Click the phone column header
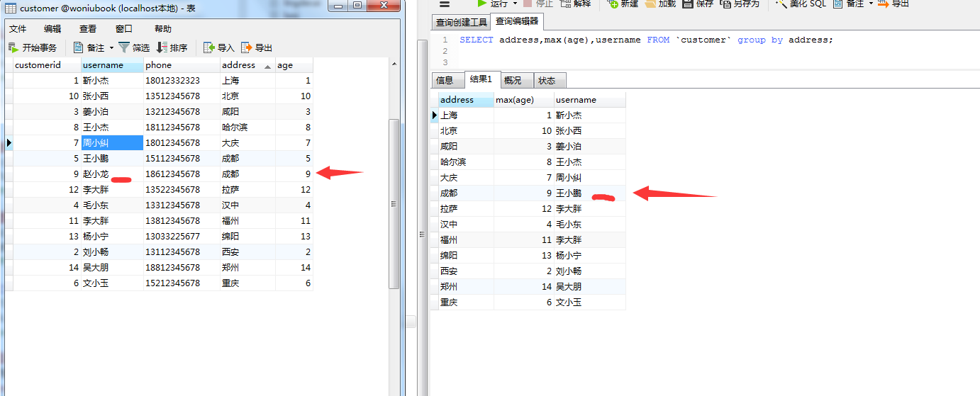Screen dimensions: 980x396 coord(182,65)
